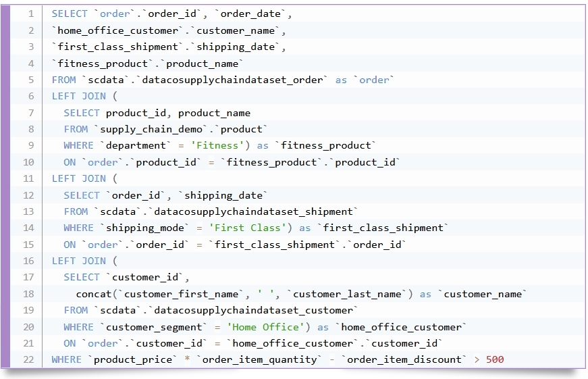Viewport: 588px width, 379px height.
Task: Click line number 10 in the gutter
Action: [x=28, y=162]
